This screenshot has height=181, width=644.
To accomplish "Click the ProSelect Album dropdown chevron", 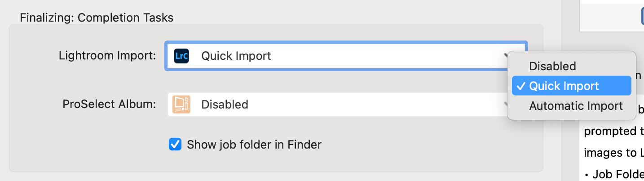I will coord(506,104).
